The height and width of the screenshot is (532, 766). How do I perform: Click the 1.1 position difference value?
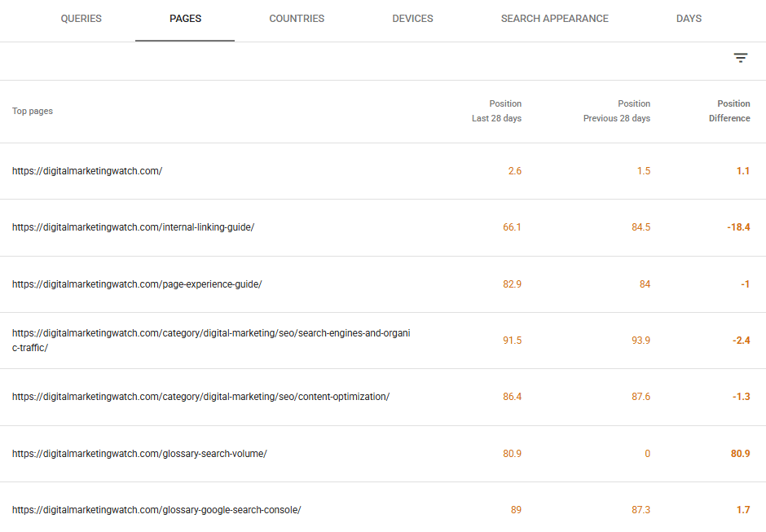point(742,171)
